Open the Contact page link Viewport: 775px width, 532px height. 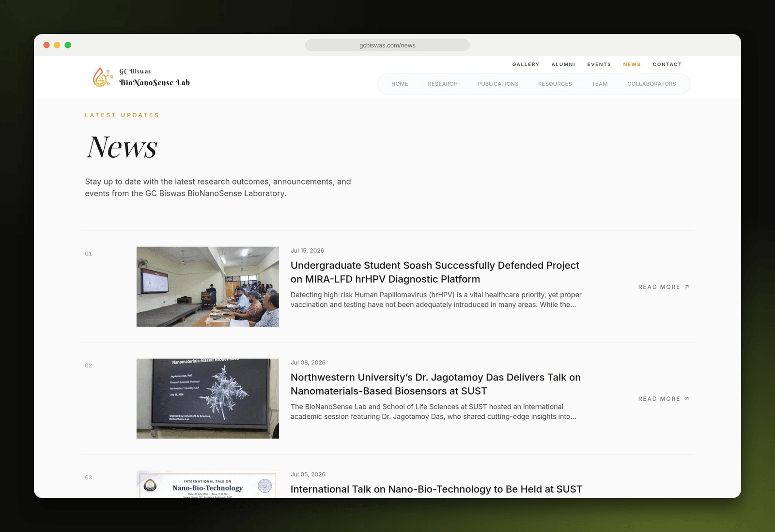667,64
